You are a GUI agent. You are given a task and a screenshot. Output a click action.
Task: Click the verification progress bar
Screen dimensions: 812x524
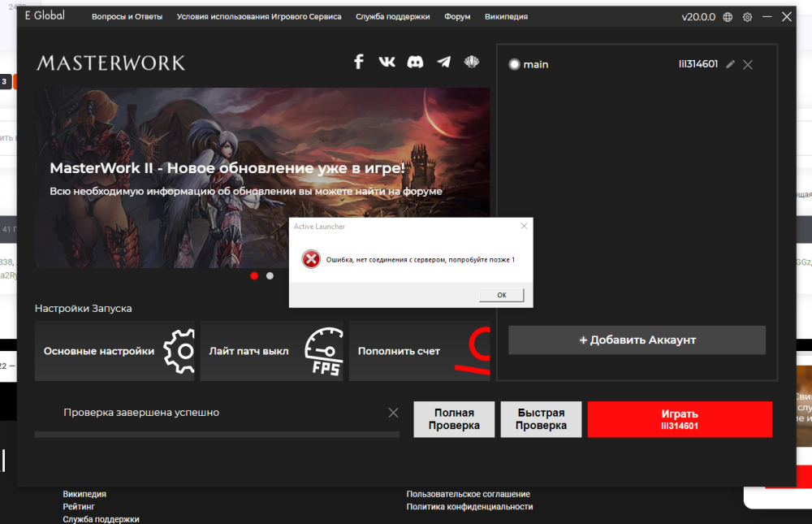coord(217,435)
